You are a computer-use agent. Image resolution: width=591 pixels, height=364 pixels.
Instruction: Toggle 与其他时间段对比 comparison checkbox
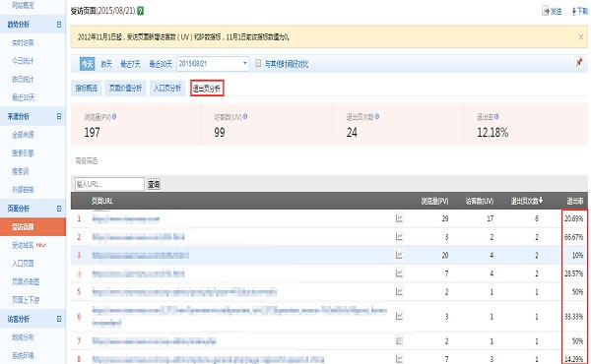coord(258,63)
